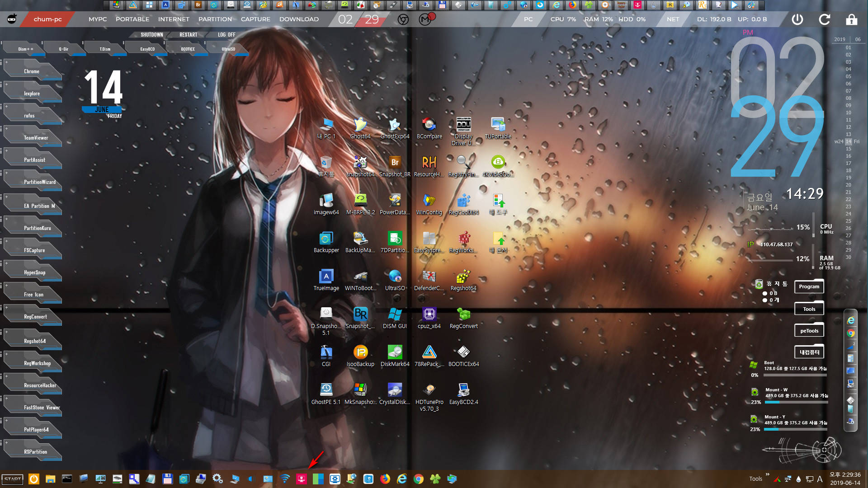Click the power icon in top bar

[797, 19]
